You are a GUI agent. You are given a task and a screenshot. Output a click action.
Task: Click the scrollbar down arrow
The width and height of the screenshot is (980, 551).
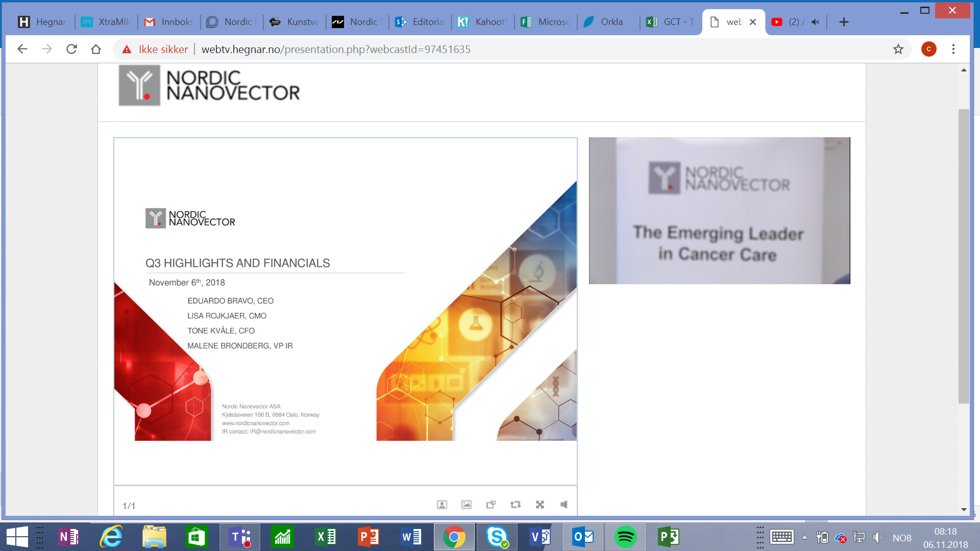point(964,509)
